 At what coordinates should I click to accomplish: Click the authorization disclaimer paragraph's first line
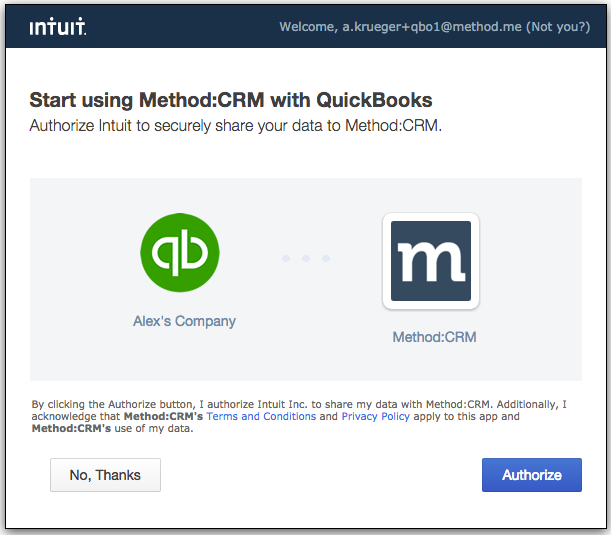[x=299, y=404]
